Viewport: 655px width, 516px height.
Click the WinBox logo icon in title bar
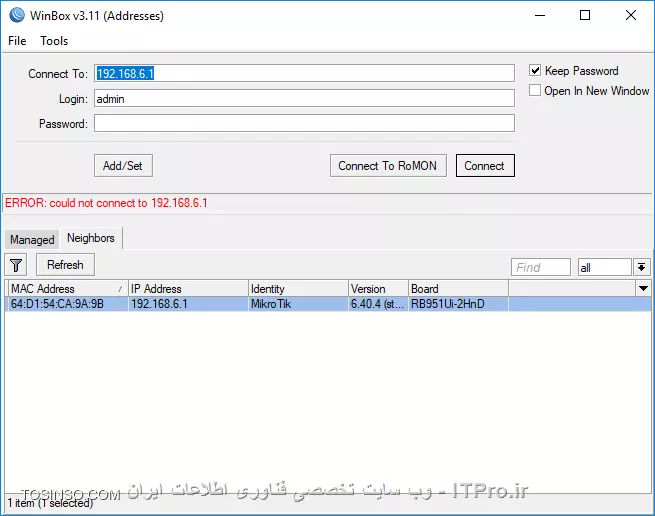point(17,15)
